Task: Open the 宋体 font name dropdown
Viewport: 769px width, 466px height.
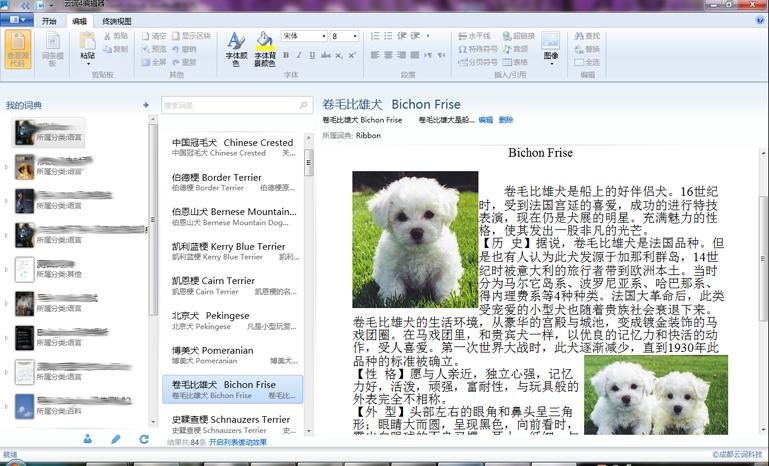Action: (304, 36)
